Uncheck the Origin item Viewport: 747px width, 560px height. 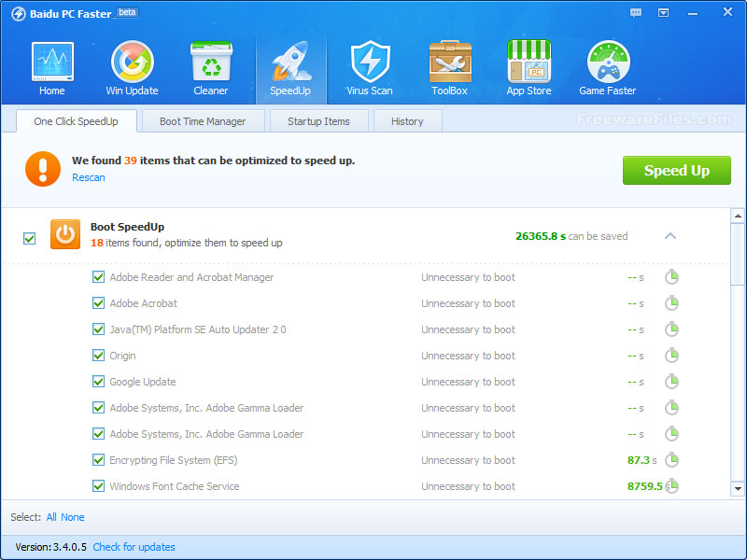[99, 356]
